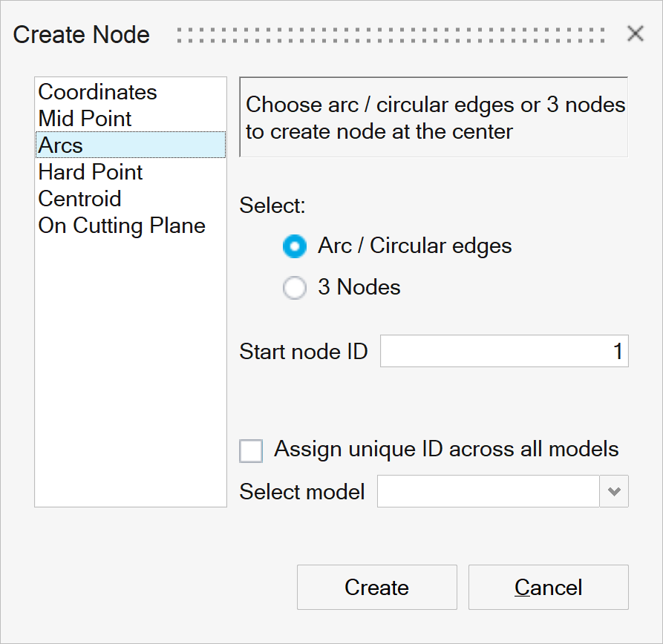Screen dimensions: 663x644
Task: Select Arc / Circular edges radio button
Action: click(x=295, y=246)
